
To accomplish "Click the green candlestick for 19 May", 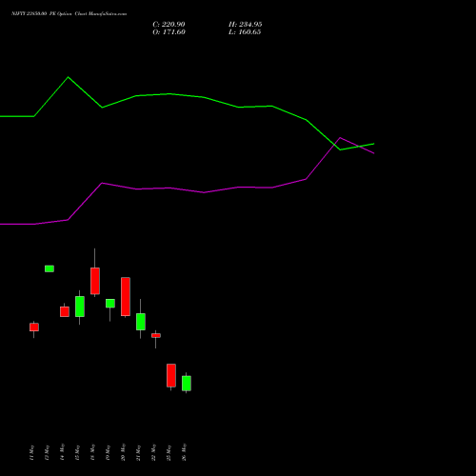I will [110, 304].
